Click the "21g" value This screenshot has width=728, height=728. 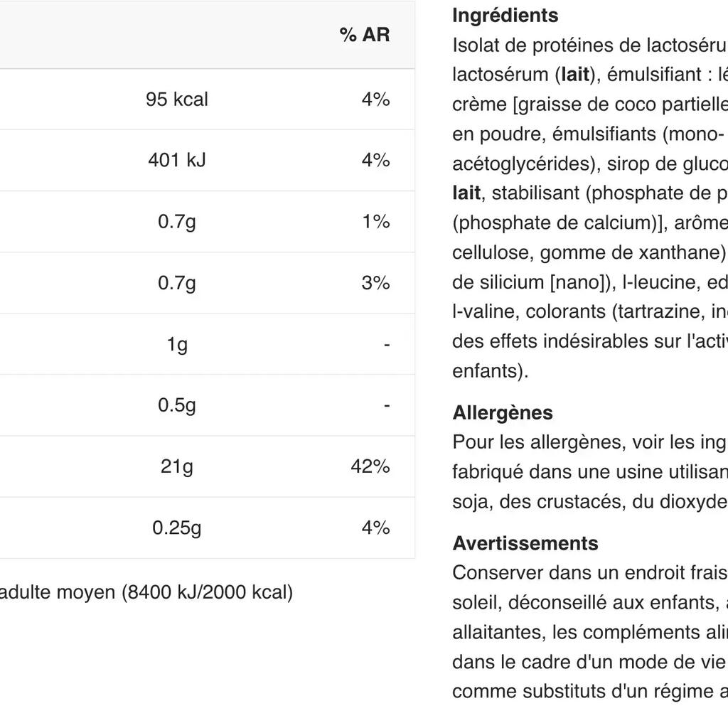point(177,466)
